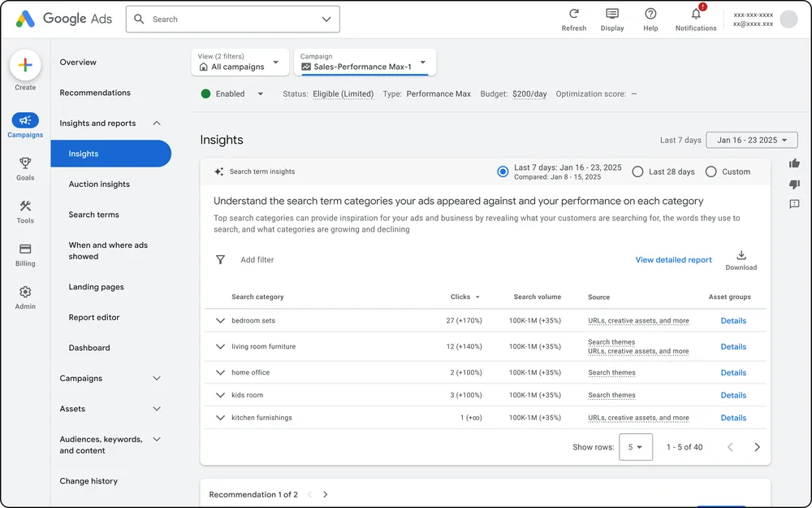812x508 pixels.
Task: Open the Goals trophy icon
Action: click(25, 163)
